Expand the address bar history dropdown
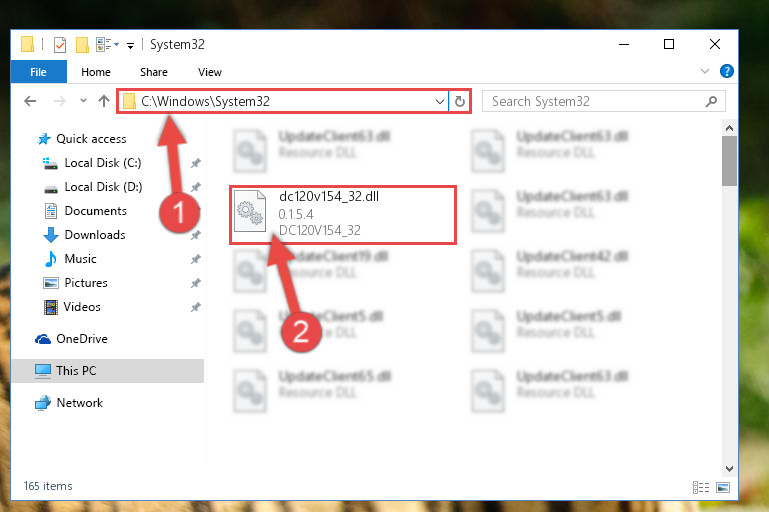The image size is (769, 512). [x=439, y=102]
